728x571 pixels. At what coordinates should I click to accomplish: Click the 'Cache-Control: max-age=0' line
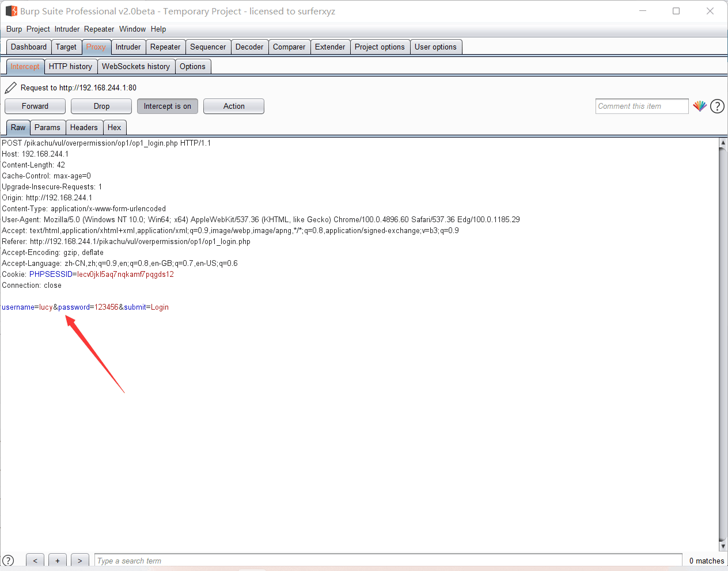pos(46,176)
